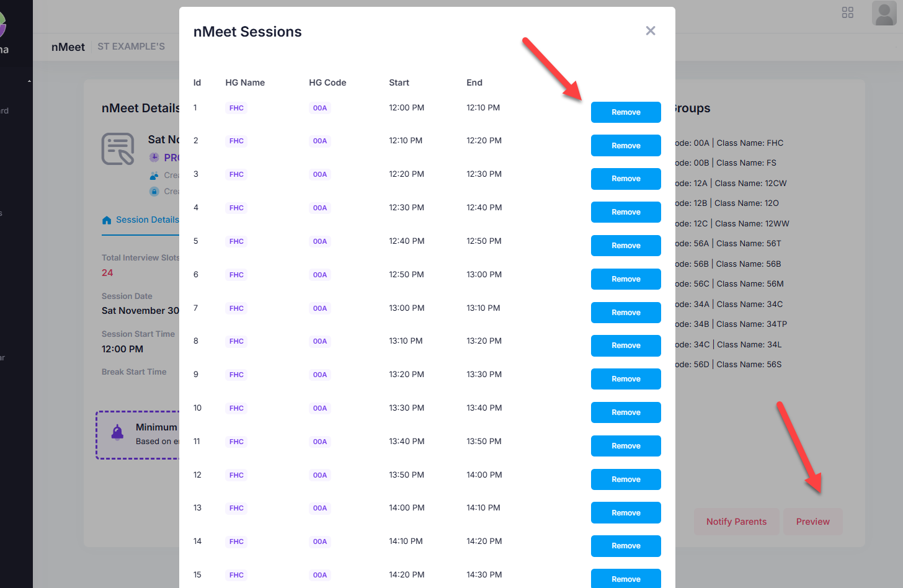Click the FHC tag in row 5
This screenshot has height=588, width=903.
[x=236, y=241]
